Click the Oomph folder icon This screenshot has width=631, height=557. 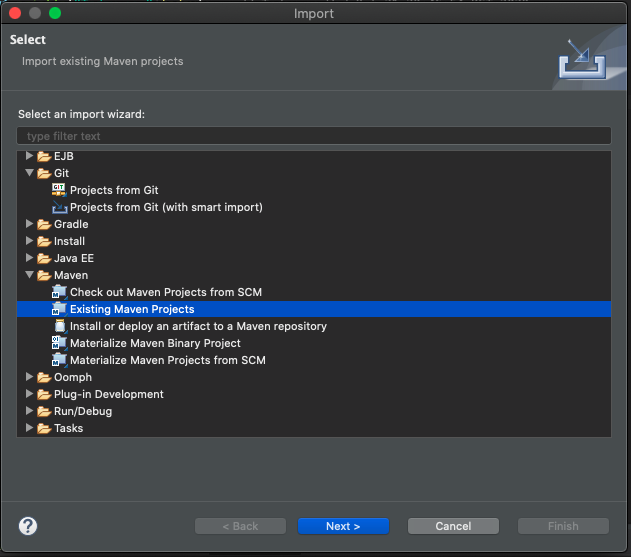coord(44,378)
